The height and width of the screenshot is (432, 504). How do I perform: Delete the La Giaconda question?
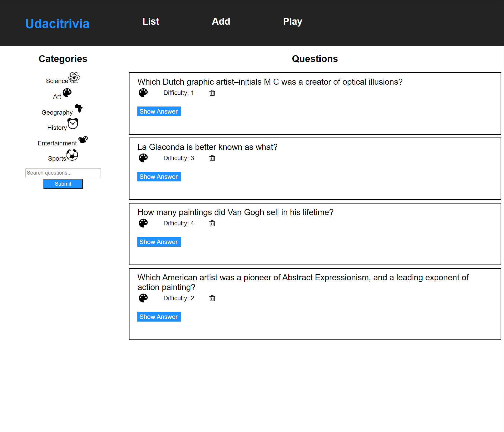point(212,158)
